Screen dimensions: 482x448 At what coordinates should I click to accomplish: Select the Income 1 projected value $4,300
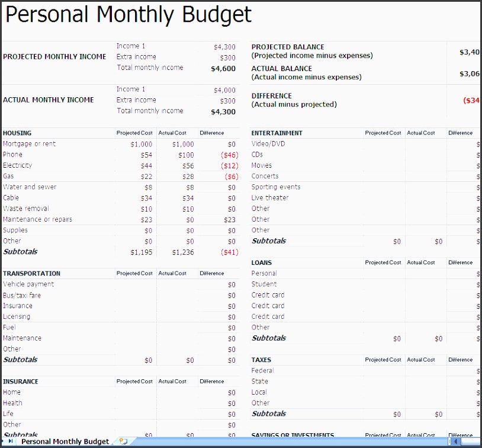coord(224,47)
